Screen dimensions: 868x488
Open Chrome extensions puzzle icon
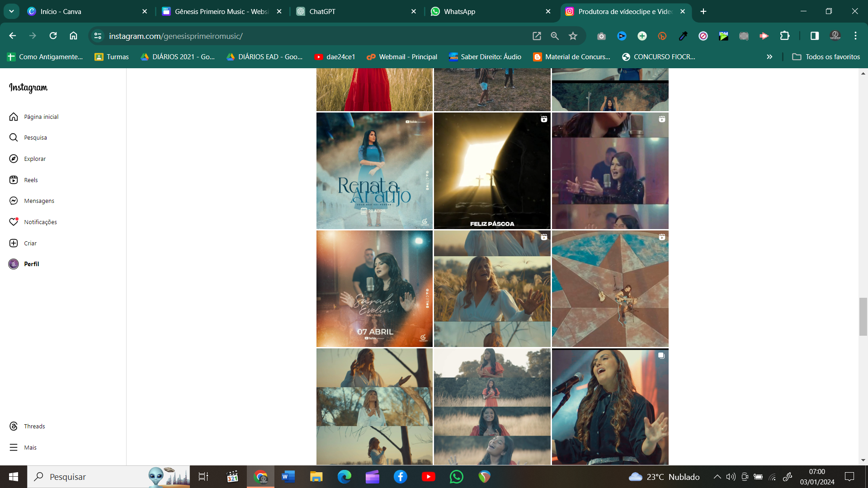pos(785,36)
